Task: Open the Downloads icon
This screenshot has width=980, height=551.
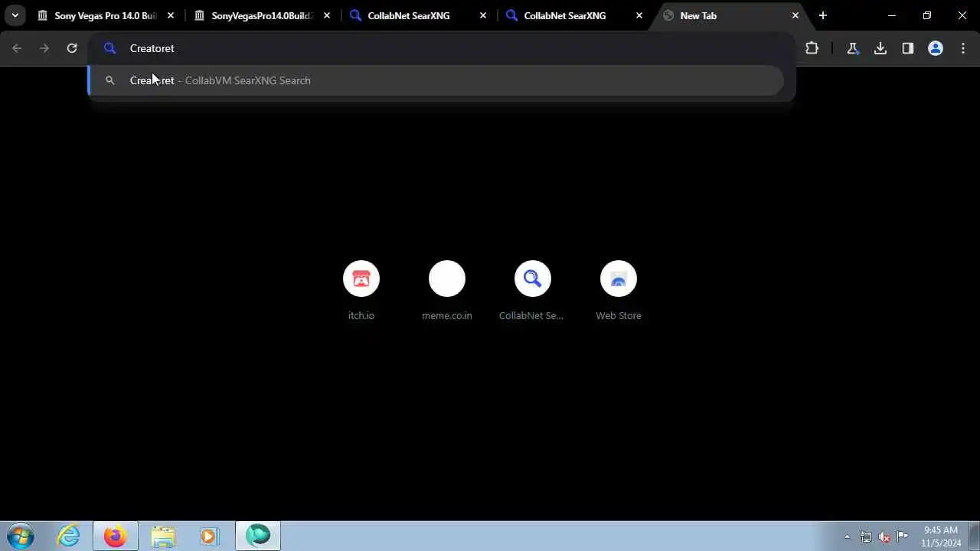Action: [x=880, y=48]
